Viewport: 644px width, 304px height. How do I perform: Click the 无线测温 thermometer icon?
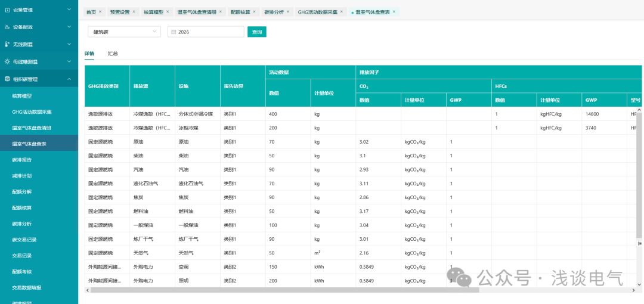click(x=7, y=44)
